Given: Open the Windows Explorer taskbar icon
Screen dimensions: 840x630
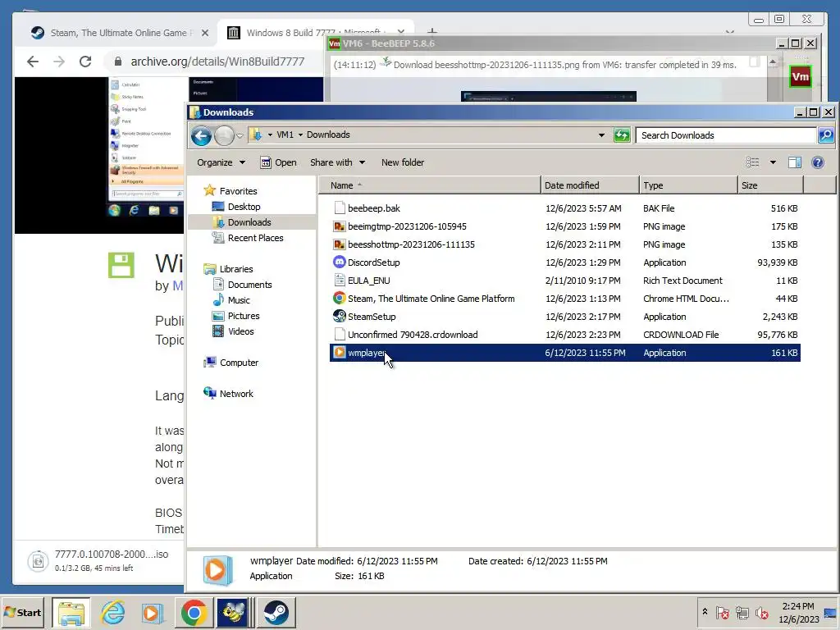Looking at the screenshot, I should coord(71,613).
